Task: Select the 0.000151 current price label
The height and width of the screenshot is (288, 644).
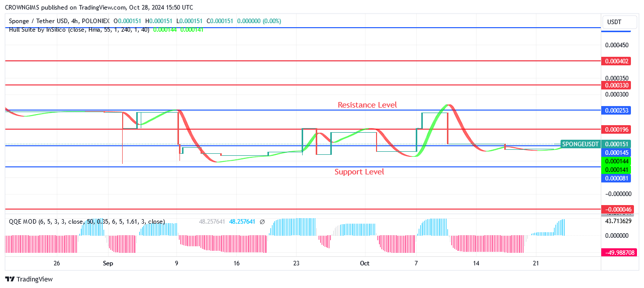Action: 617,144
